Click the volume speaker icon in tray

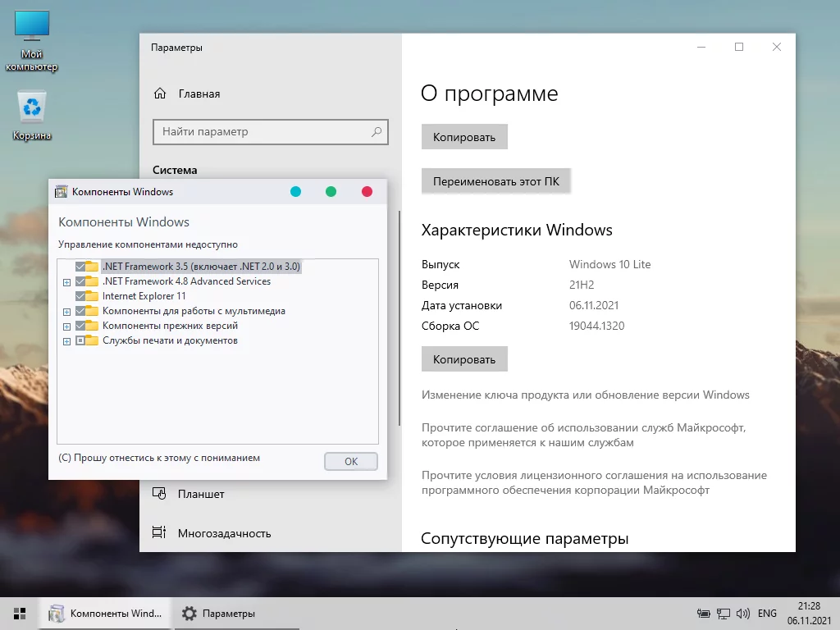[x=743, y=614]
